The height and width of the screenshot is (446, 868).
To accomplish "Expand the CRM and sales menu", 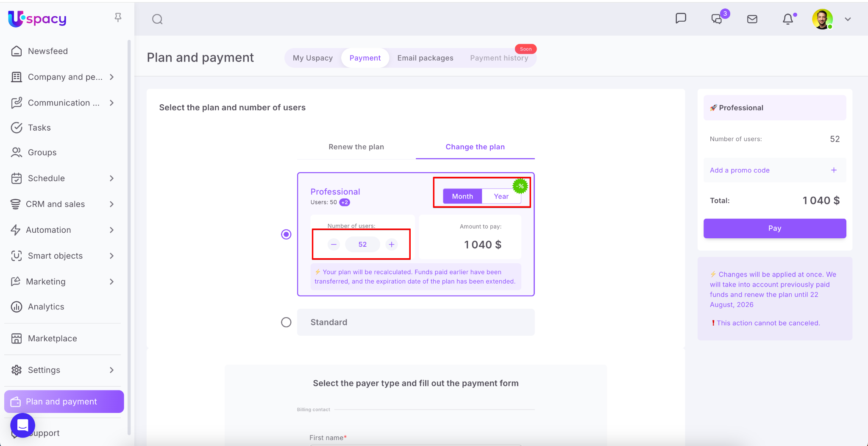I will 112,204.
